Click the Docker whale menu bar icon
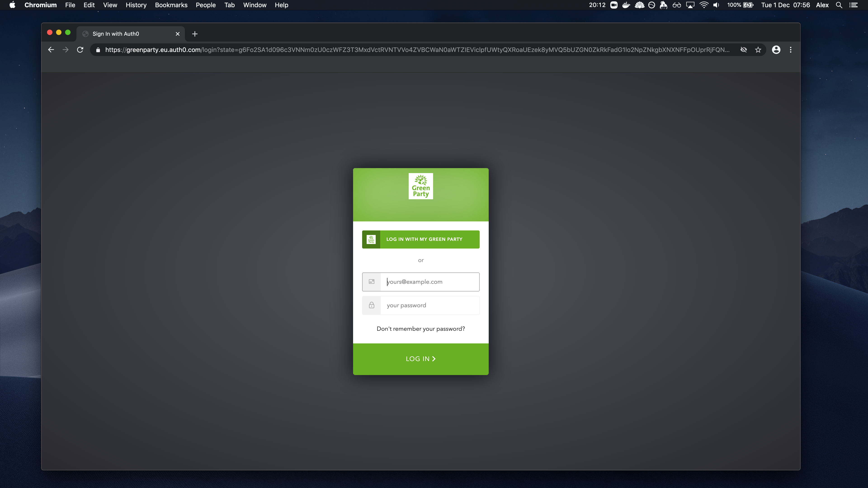The height and width of the screenshot is (488, 868). pyautogui.click(x=626, y=5)
